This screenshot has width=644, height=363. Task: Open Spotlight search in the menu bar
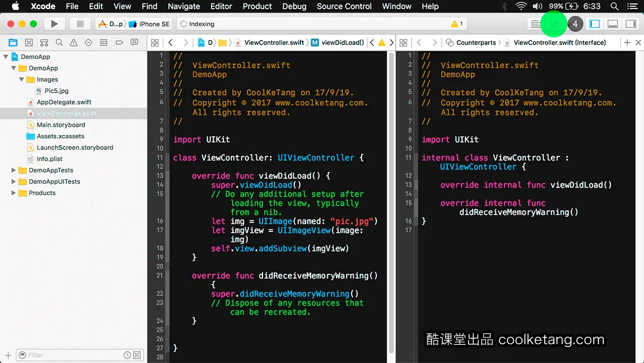click(615, 6)
